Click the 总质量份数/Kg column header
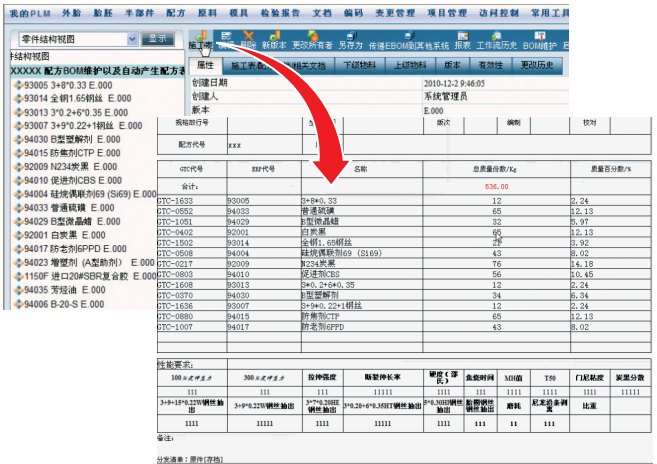 tap(496, 169)
